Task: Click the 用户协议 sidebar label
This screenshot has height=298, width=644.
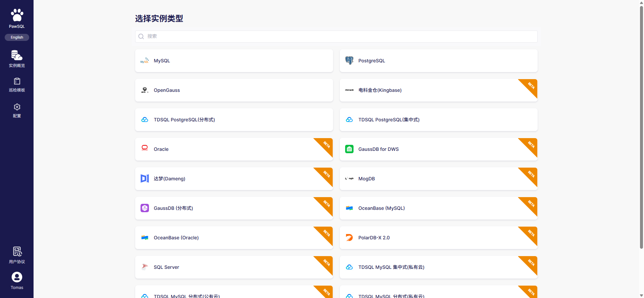Action: click(17, 262)
